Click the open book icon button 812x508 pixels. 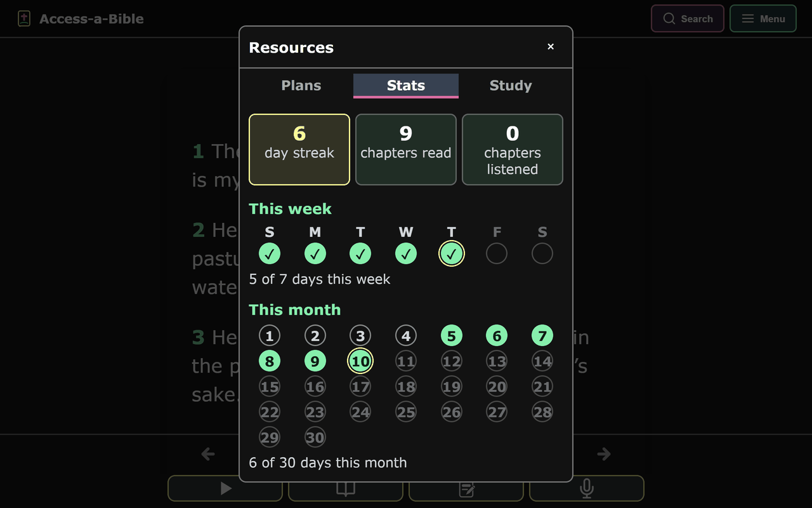346,488
